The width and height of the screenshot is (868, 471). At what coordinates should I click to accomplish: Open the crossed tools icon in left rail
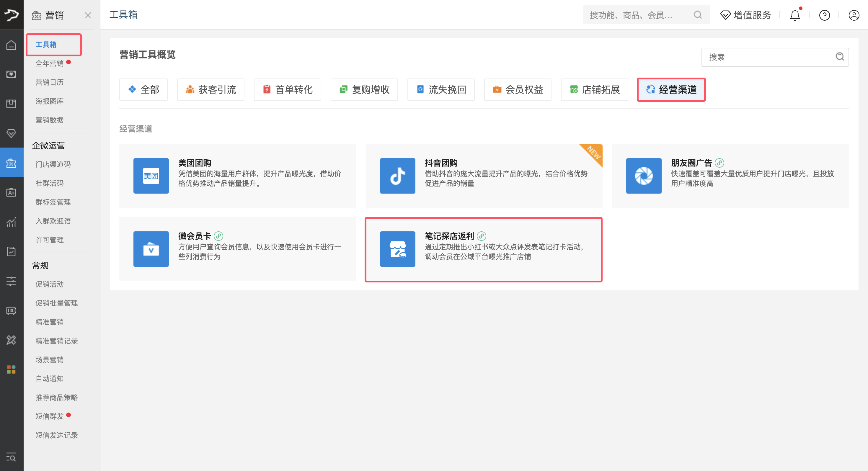coord(11,340)
